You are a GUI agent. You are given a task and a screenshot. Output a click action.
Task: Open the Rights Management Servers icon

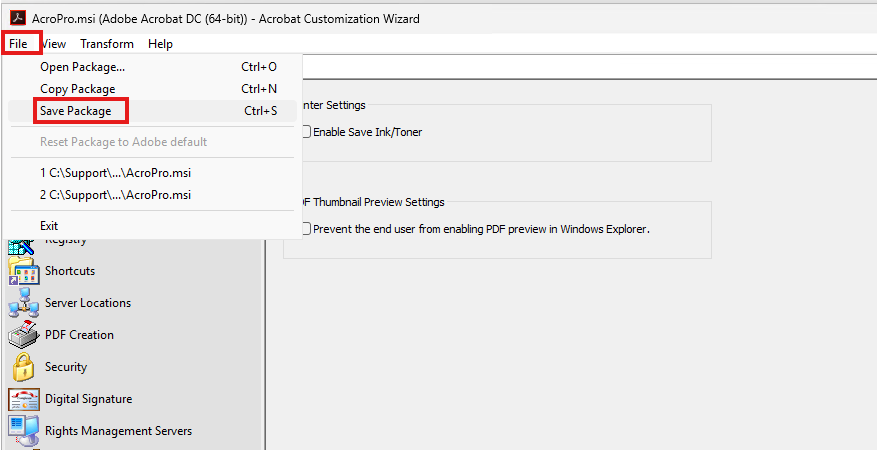point(23,431)
